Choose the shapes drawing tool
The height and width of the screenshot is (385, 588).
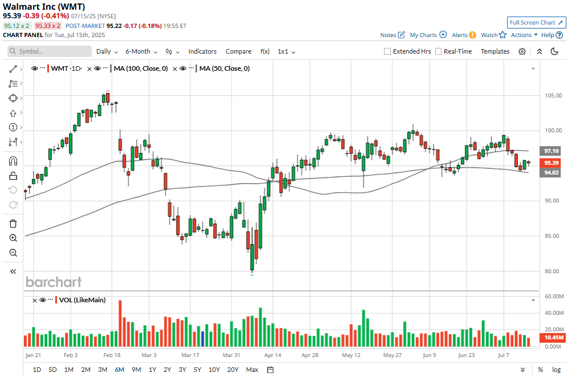coord(13,98)
